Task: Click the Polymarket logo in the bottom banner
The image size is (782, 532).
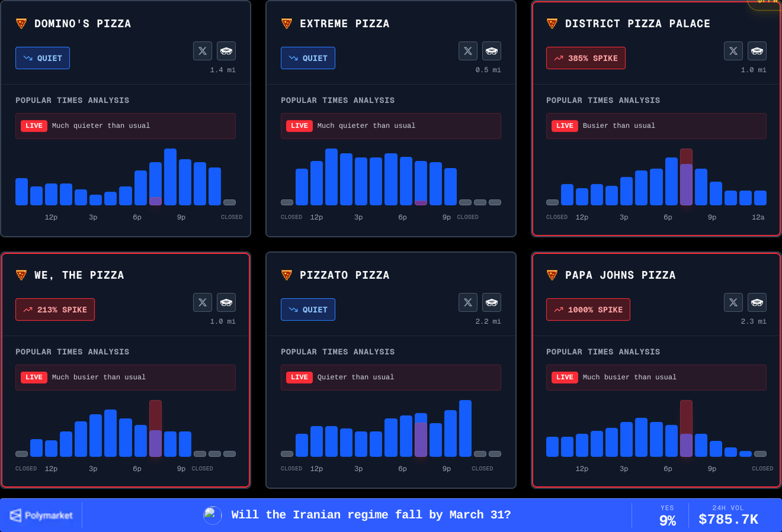Action: point(40,515)
